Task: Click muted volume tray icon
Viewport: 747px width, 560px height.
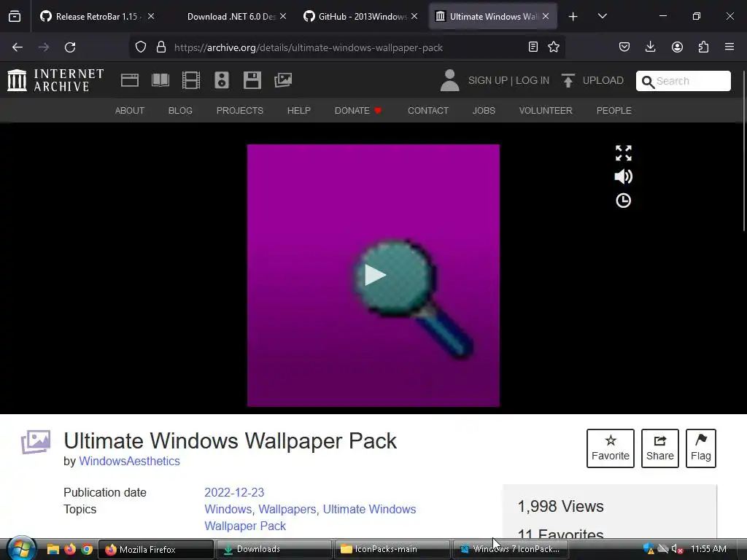Action: pos(676,549)
